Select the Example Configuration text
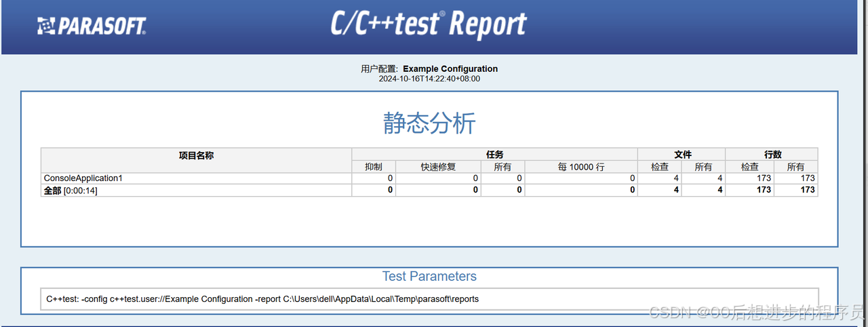The width and height of the screenshot is (868, 327). click(450, 69)
